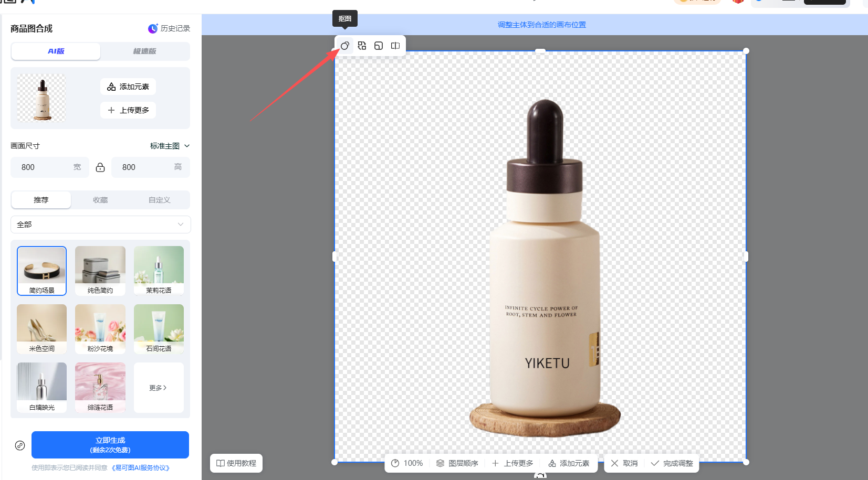Click the rounded-square icon in the floating toolbar
The image size is (868, 480).
379,46
